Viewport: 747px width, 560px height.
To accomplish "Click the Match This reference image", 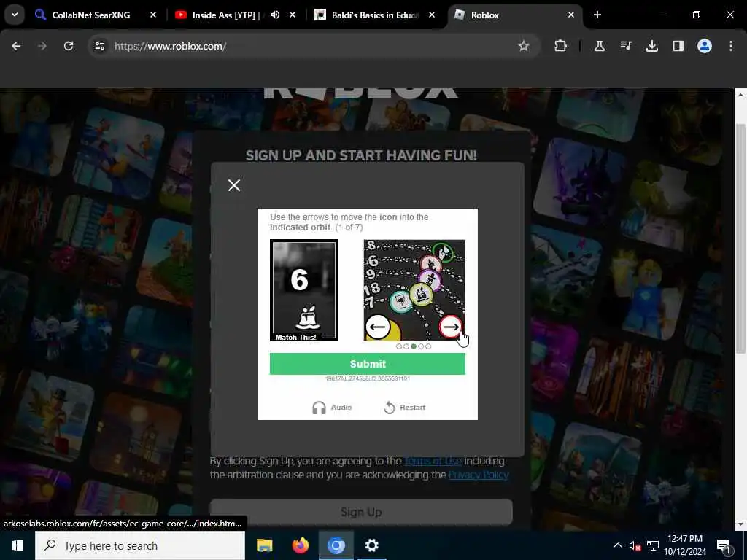I will (x=304, y=290).
